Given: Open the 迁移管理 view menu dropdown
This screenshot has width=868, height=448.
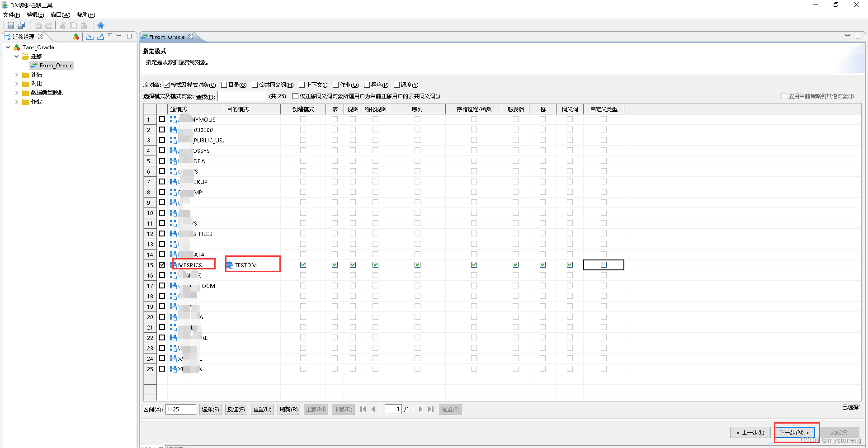Looking at the screenshot, I should tap(110, 35).
